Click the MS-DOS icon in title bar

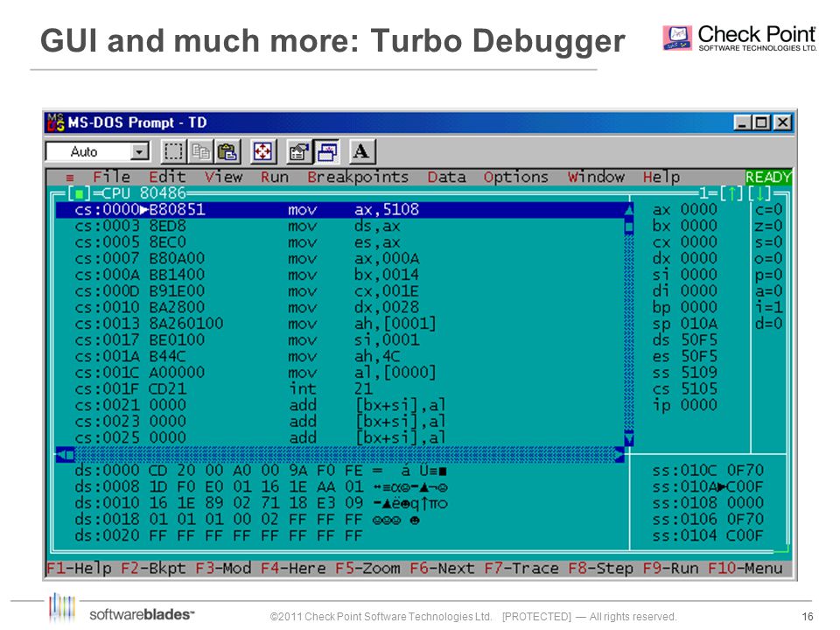[55, 122]
